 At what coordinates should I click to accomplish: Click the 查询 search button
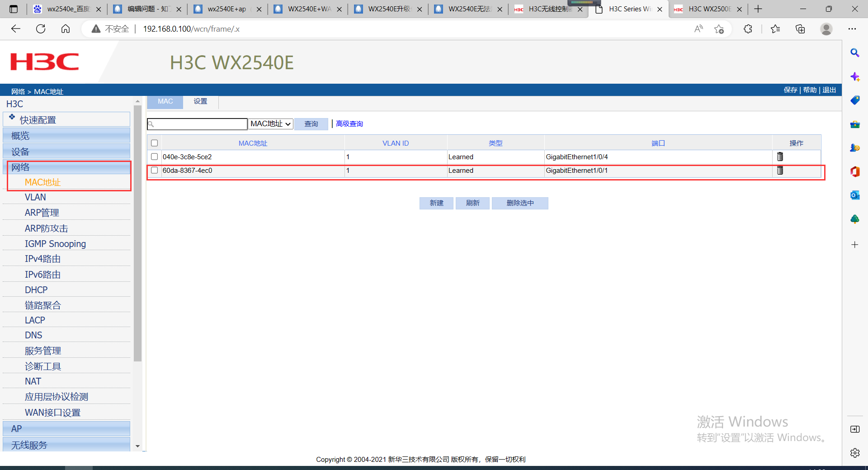point(311,124)
